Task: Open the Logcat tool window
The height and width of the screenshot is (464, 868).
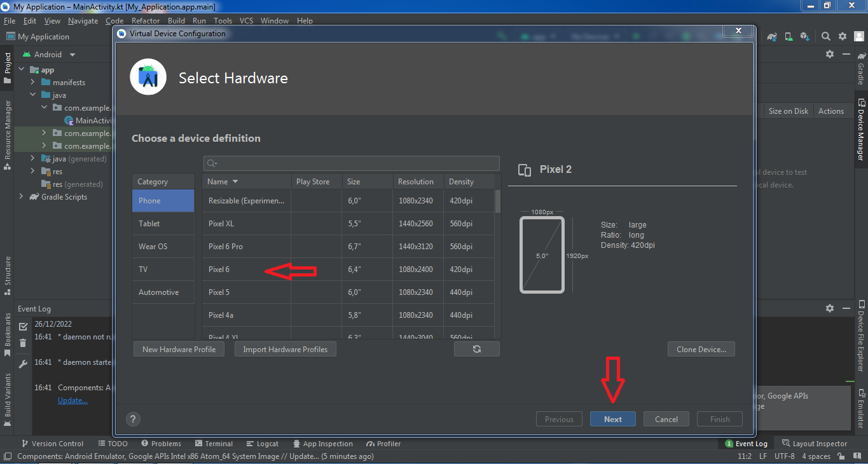Action: tap(262, 444)
